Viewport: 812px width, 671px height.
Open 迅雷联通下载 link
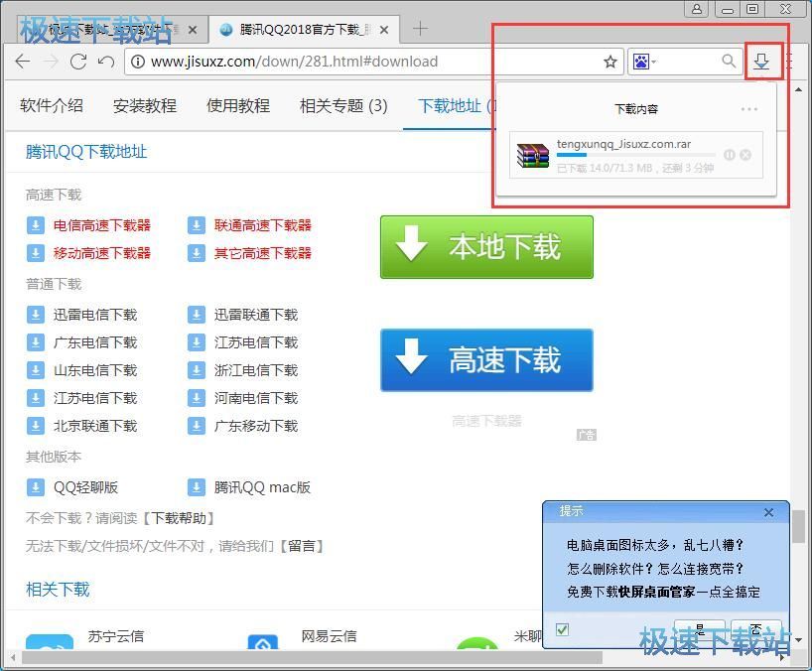point(256,315)
